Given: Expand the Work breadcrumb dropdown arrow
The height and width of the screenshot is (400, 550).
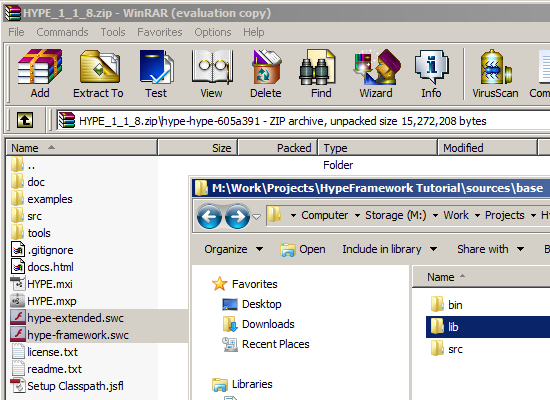Looking at the screenshot, I should [477, 215].
